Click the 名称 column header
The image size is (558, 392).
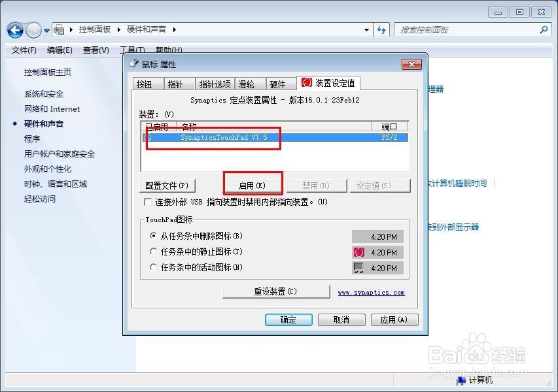point(273,127)
